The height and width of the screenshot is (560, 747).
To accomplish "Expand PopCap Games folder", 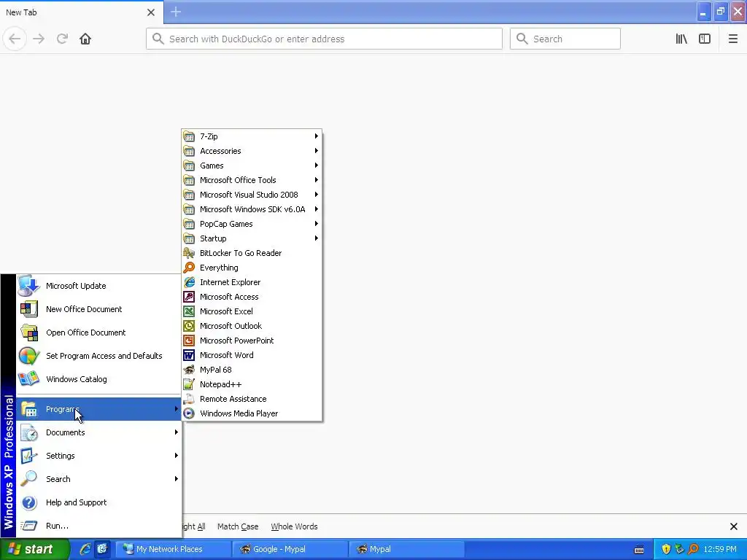I will coord(252,224).
